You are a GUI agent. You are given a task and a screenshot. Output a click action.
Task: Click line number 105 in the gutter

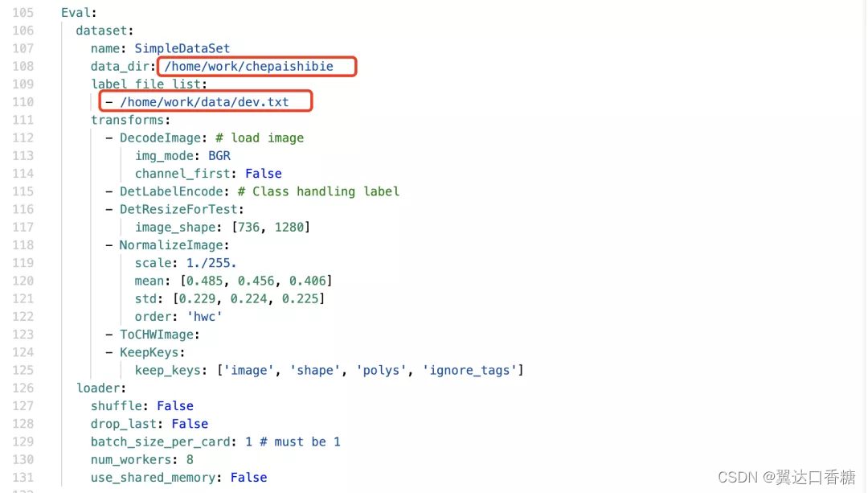[23, 13]
